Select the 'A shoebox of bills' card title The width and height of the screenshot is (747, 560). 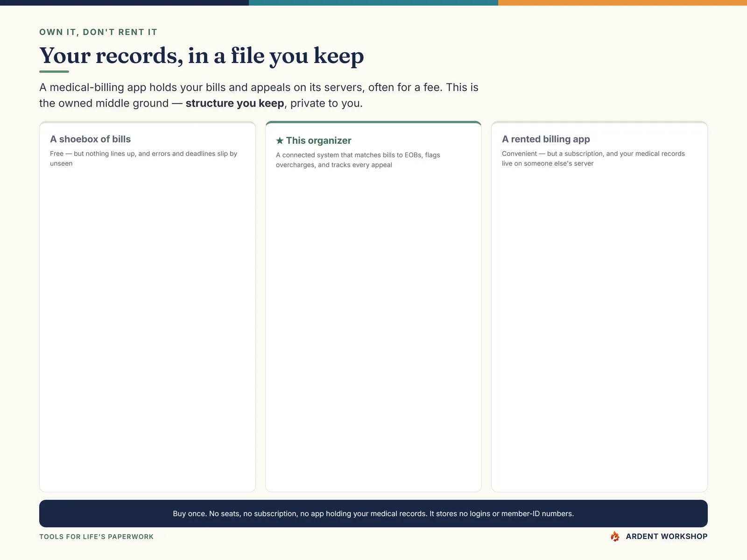90,139
